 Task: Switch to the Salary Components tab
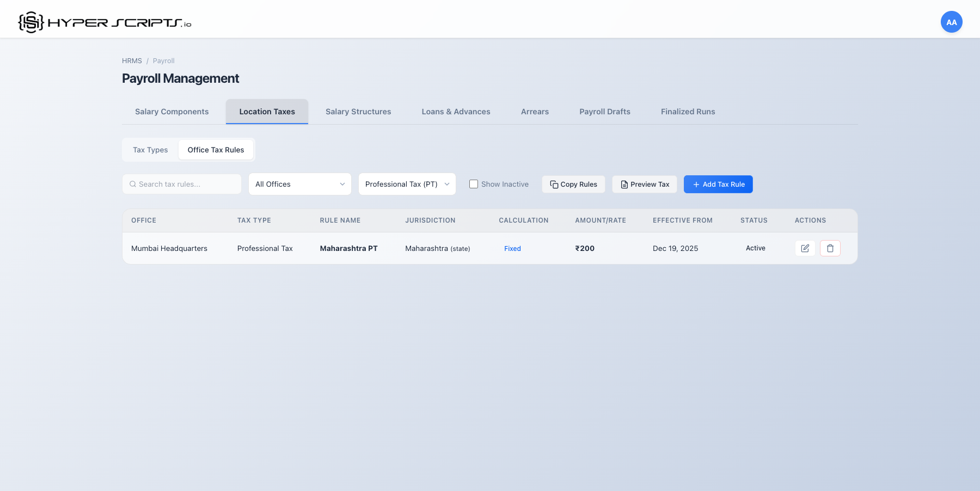[x=171, y=112]
